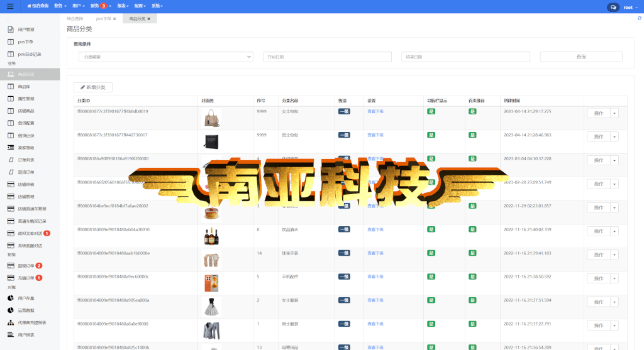Image resolution: width=644 pixels, height=350 pixels.
Task: Click 查看下级 link for 男士服装
Action: coord(375,324)
